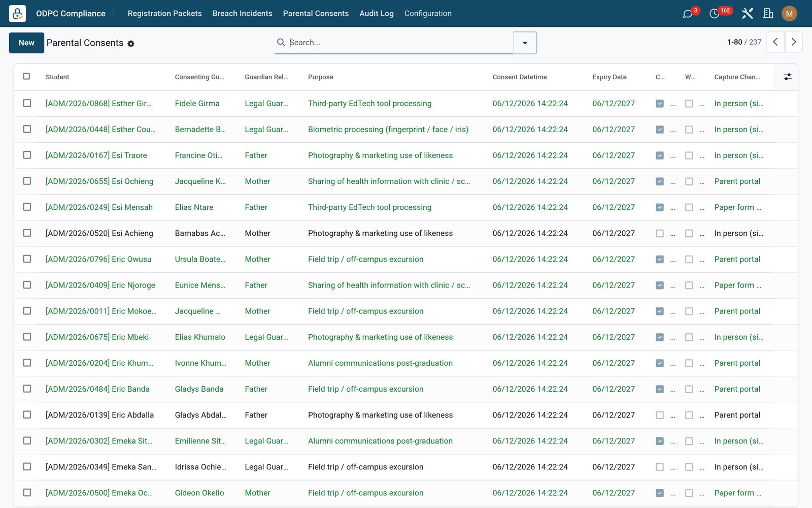Select the Esi Achieng row checkbox
The height and width of the screenshot is (508, 812).
pyautogui.click(x=27, y=233)
